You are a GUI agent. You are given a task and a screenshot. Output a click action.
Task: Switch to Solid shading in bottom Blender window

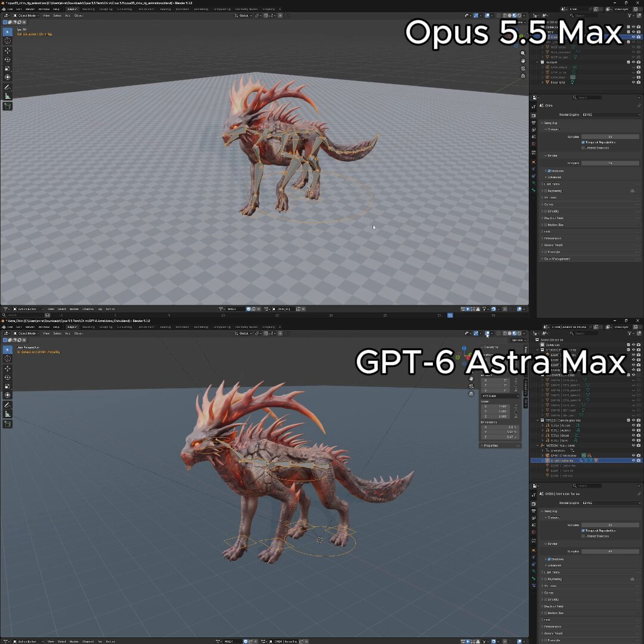pyautogui.click(x=510, y=333)
